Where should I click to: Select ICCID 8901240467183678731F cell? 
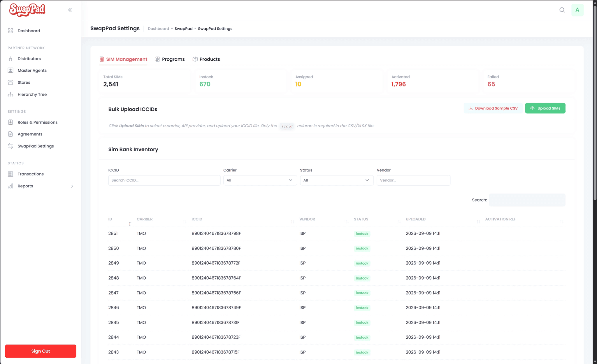click(x=215, y=323)
